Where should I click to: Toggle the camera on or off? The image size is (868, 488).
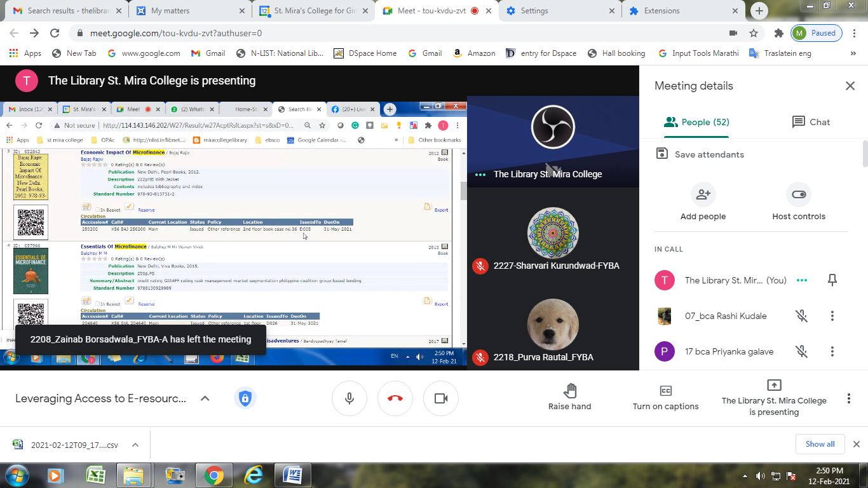pyautogui.click(x=440, y=398)
